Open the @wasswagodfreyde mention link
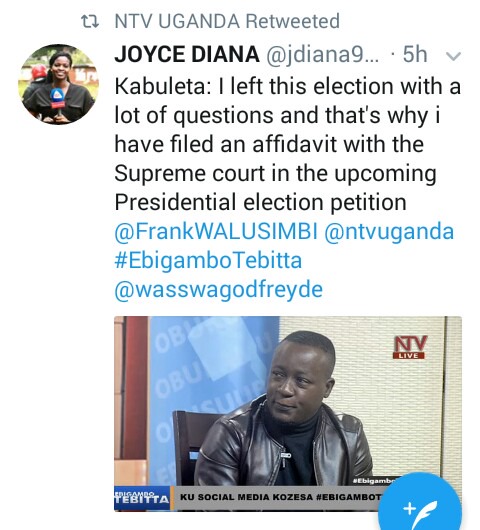 pyautogui.click(x=219, y=289)
